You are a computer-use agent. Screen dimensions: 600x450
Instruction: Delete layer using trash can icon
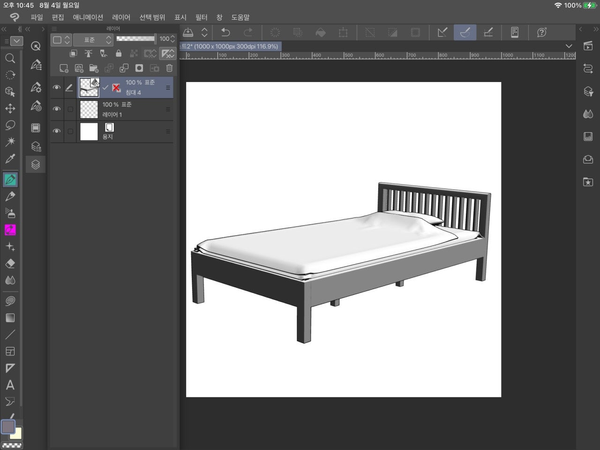point(168,68)
